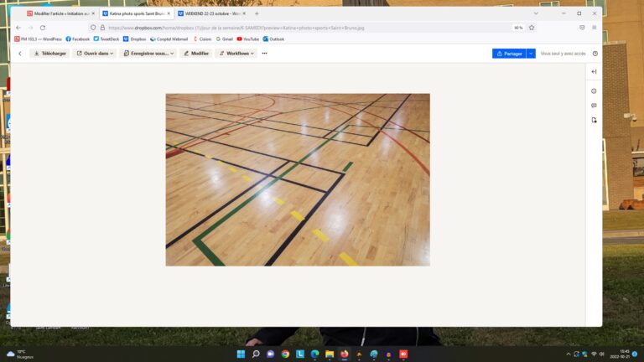Image resolution: width=644 pixels, height=362 pixels.
Task: Open Firefox from the Windows taskbar
Action: point(344,354)
